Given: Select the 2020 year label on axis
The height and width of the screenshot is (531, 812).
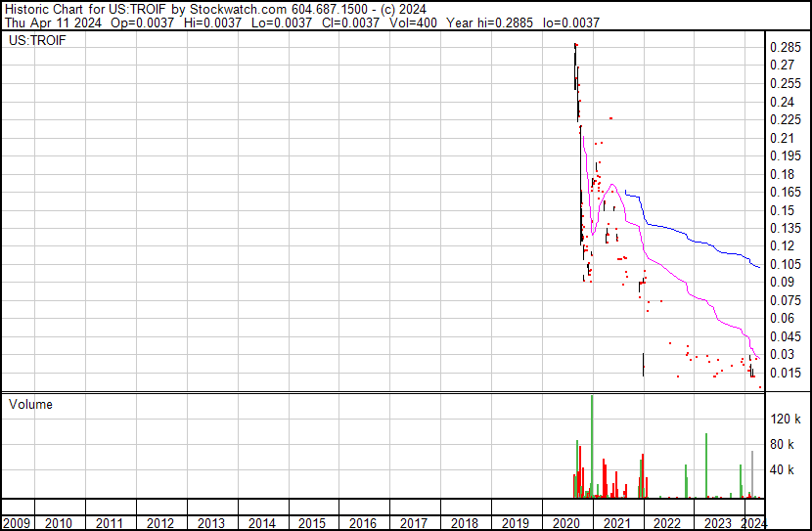Looking at the screenshot, I should coord(566,523).
